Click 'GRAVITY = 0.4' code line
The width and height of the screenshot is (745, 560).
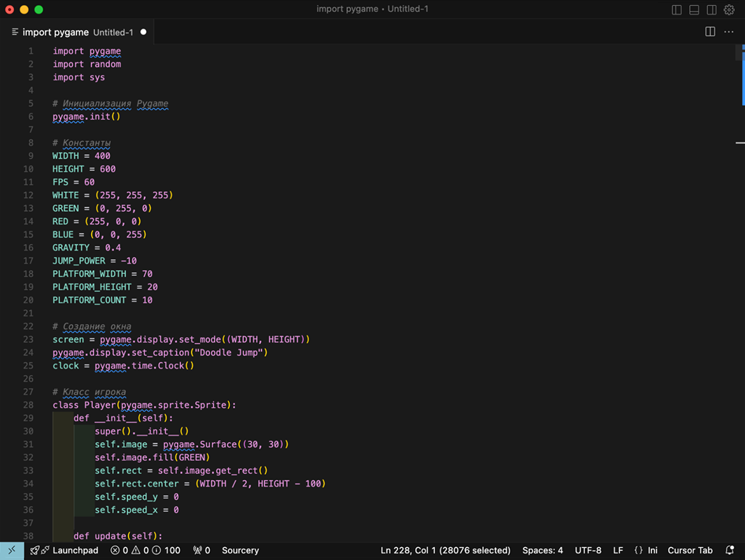[x=87, y=247]
